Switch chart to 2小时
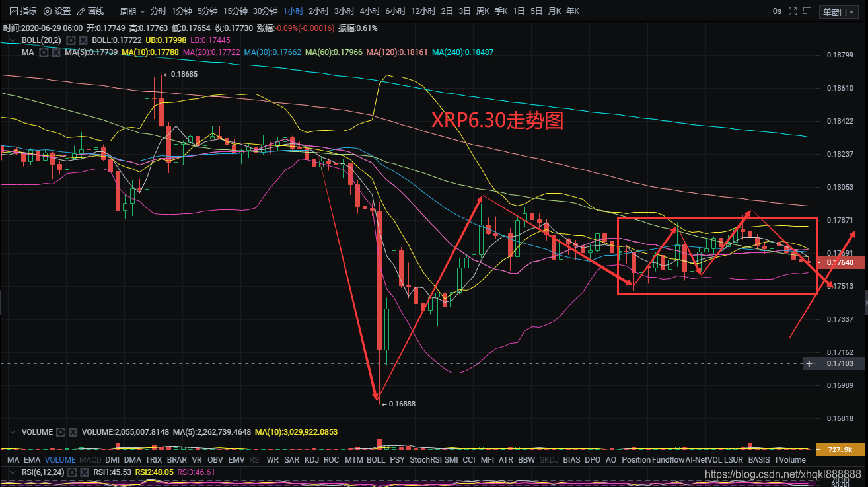Screen dimensions: 868x487 (x=318, y=11)
